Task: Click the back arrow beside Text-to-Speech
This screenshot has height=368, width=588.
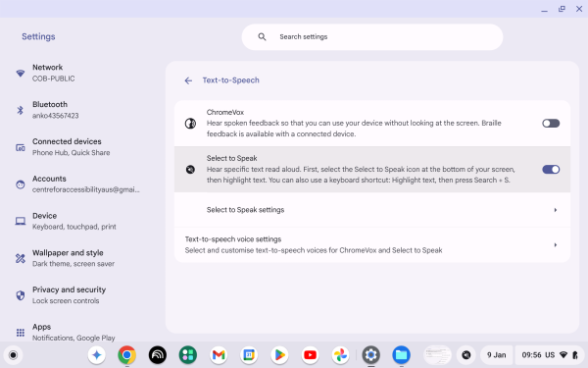Action: [x=188, y=80]
